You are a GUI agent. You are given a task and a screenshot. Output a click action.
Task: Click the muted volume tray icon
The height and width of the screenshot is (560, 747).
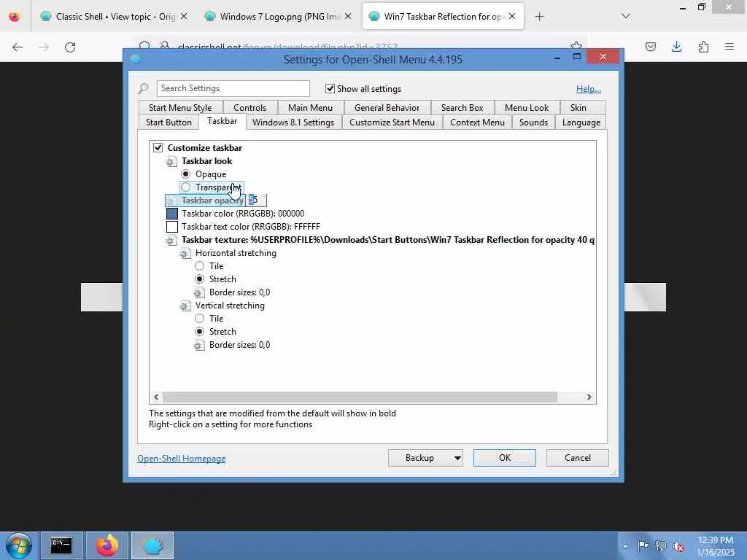tap(678, 545)
